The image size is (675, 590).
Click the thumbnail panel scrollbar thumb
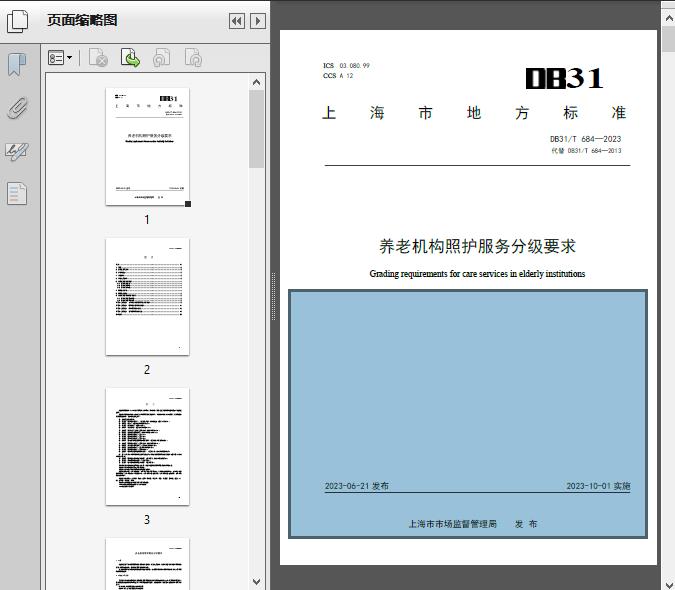click(x=257, y=129)
